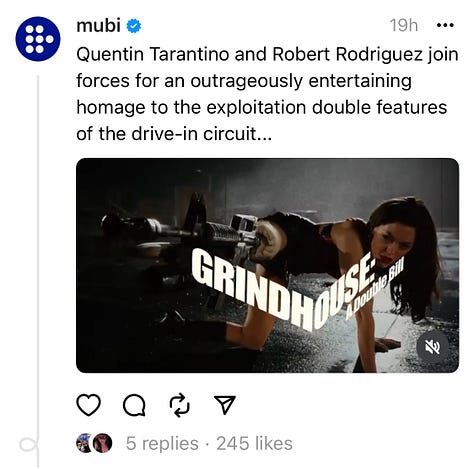The width and height of the screenshot is (474, 469).
Task: Repost using the circular arrows icon
Action: click(x=180, y=405)
